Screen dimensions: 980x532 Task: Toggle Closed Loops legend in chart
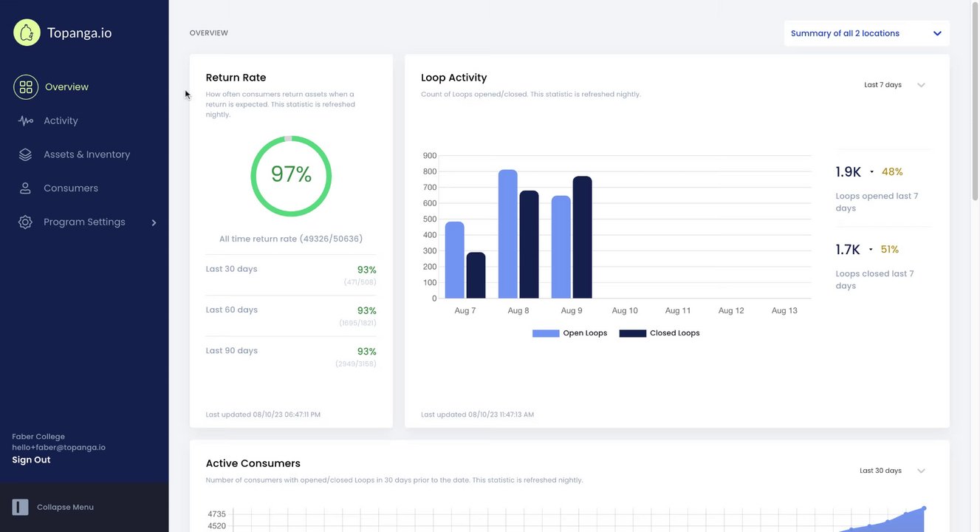tap(659, 333)
